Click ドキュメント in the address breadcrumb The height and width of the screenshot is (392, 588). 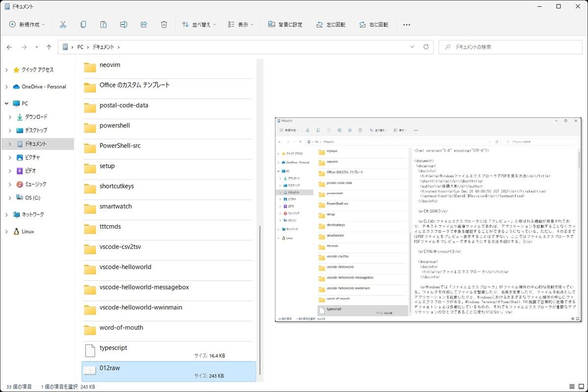tap(103, 47)
